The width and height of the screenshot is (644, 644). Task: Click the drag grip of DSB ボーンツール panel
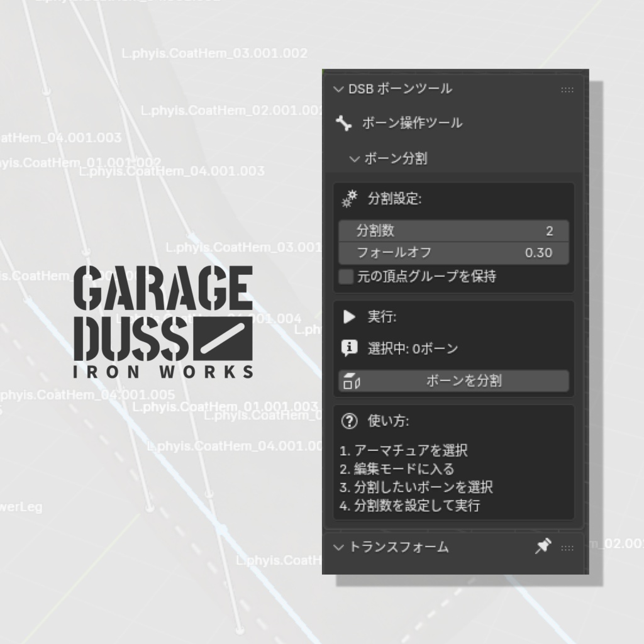coord(567,89)
